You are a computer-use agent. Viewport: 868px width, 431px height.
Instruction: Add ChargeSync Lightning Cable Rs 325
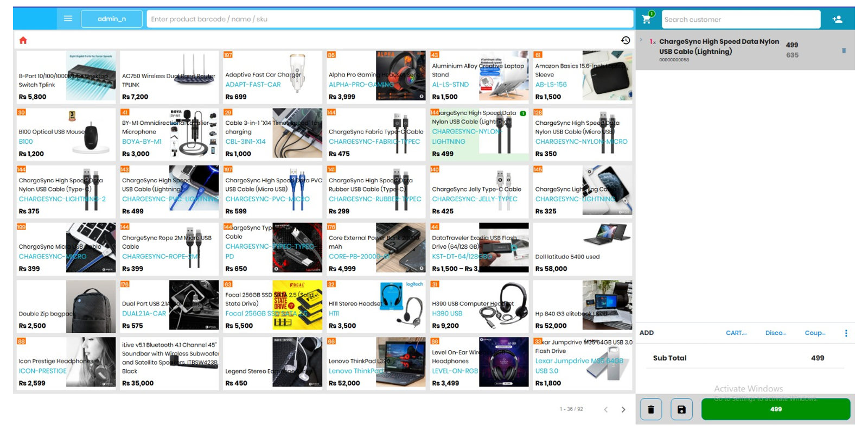pyautogui.click(x=583, y=191)
